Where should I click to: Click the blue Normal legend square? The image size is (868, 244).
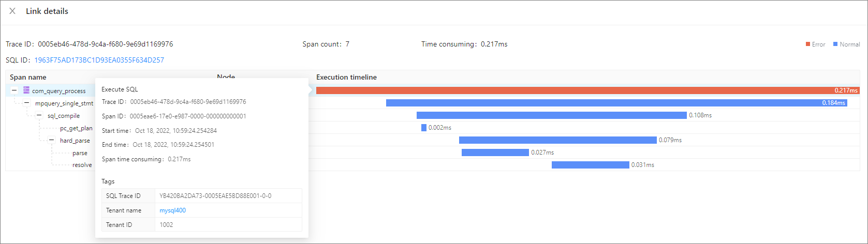[835, 44]
